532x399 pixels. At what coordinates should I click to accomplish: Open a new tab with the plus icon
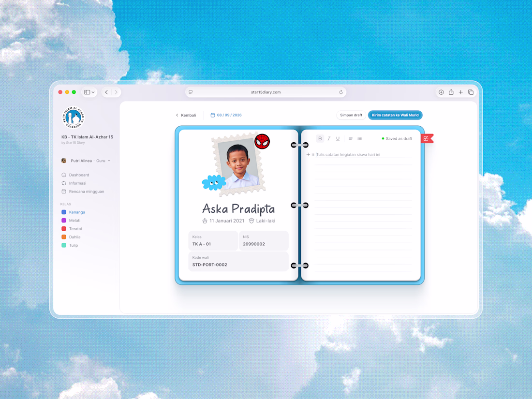461,92
